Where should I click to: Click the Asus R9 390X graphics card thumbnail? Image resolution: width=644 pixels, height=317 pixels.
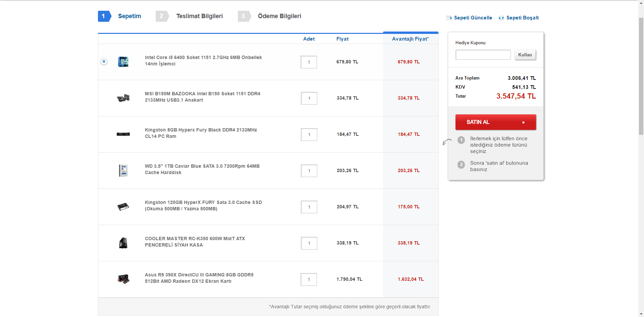(123, 279)
